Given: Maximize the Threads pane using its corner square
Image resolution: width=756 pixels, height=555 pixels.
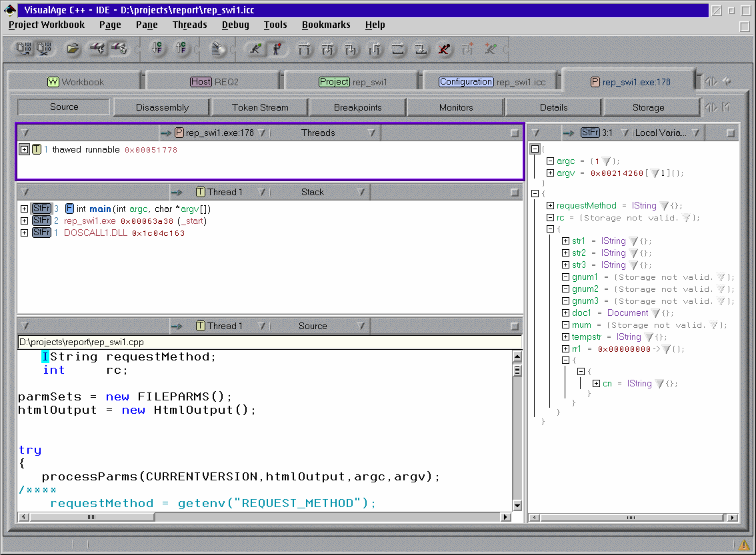Looking at the screenshot, I should 515,133.
